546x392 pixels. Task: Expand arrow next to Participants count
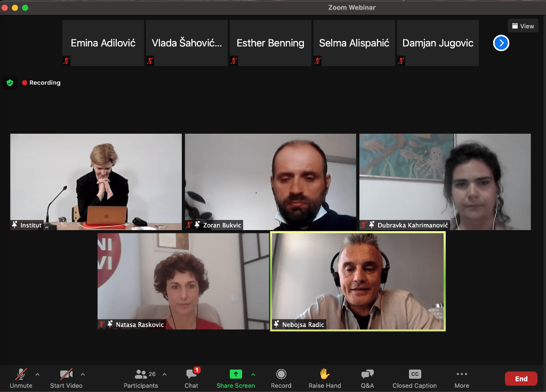(164, 374)
